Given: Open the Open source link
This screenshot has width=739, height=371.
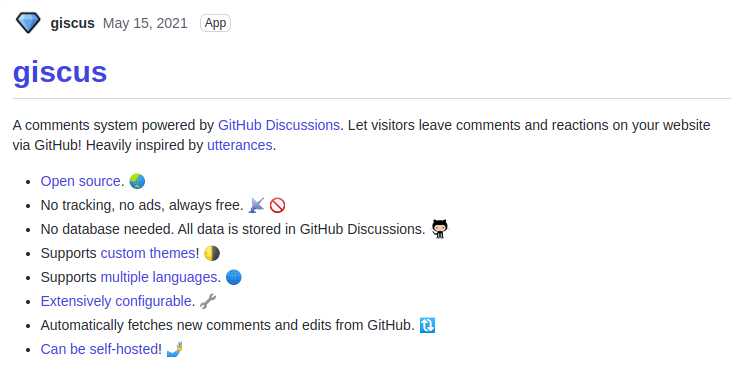Looking at the screenshot, I should pyautogui.click(x=81, y=181).
